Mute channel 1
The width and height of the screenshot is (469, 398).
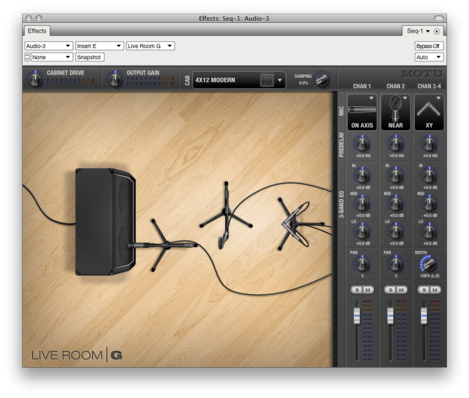(368, 290)
